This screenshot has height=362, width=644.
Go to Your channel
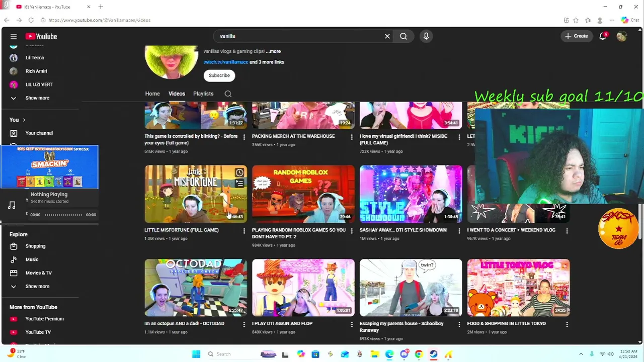click(x=40, y=133)
